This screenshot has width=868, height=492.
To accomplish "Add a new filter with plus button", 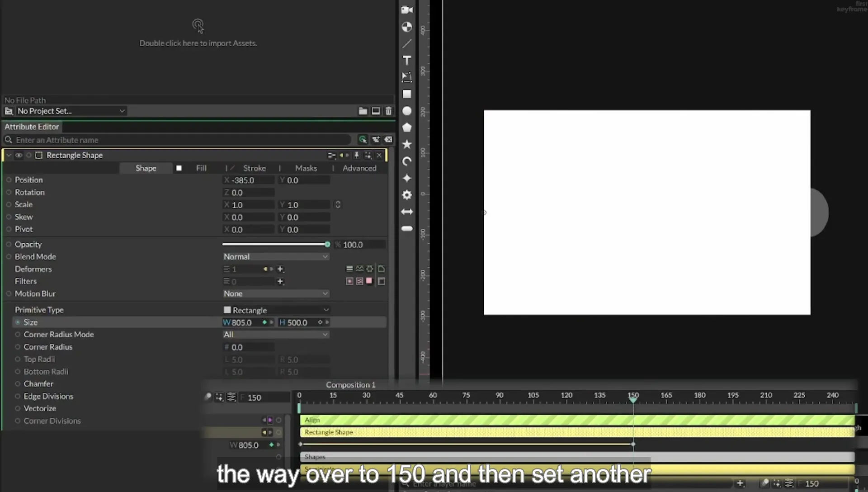I will tap(280, 281).
